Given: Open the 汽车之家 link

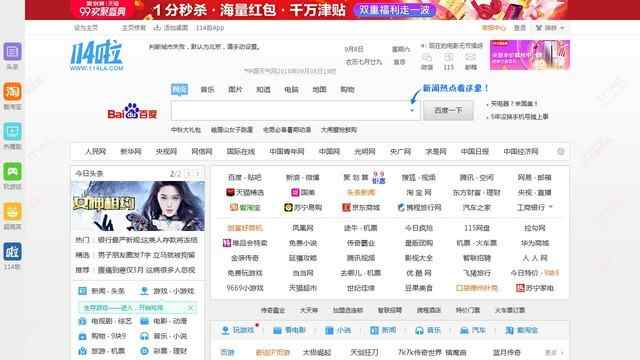Looking at the screenshot, I should (x=477, y=207).
